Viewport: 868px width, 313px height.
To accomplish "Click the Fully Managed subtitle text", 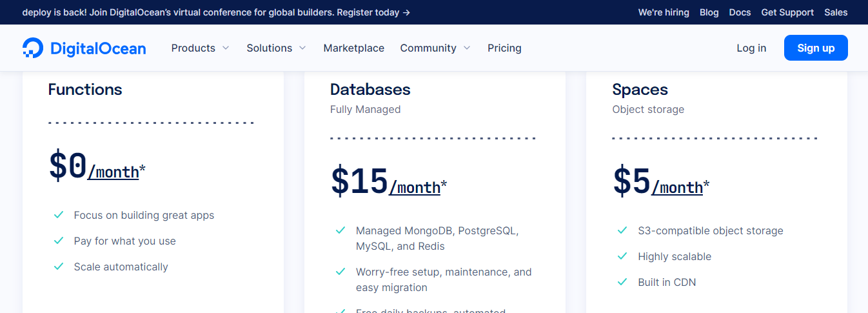I will tap(365, 110).
